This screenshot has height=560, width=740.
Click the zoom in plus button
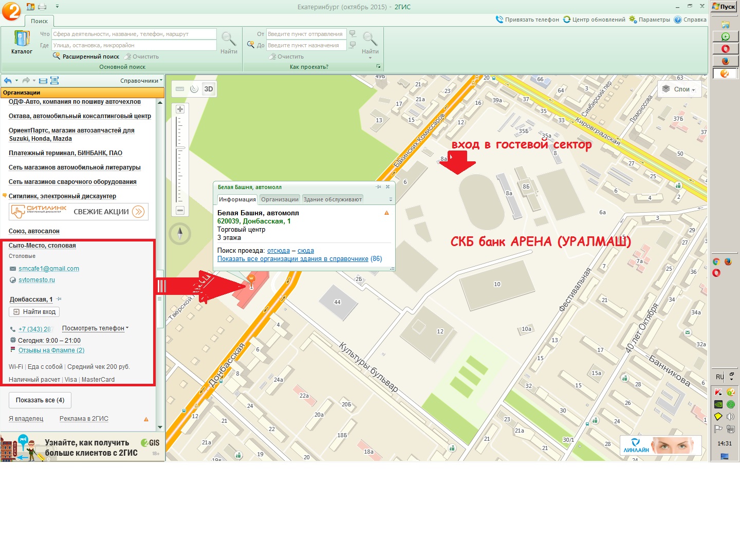[x=180, y=109]
